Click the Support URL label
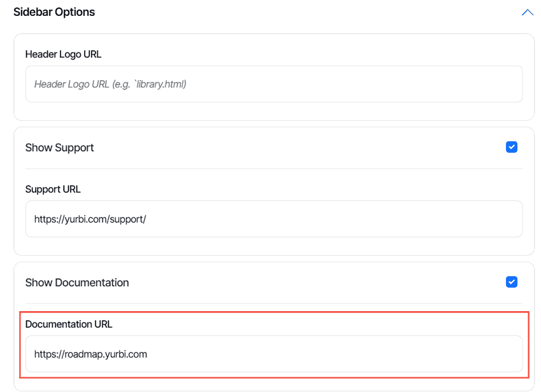The width and height of the screenshot is (541, 392). [x=53, y=189]
